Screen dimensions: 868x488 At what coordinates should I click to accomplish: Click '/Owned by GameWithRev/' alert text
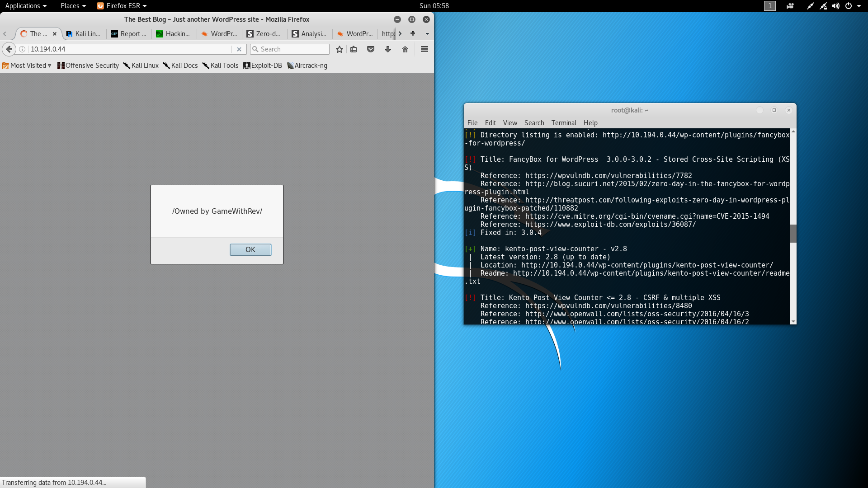coord(217,211)
